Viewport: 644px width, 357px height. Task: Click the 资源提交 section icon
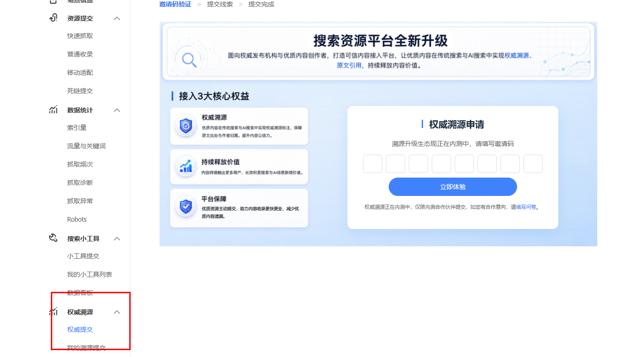(53, 18)
